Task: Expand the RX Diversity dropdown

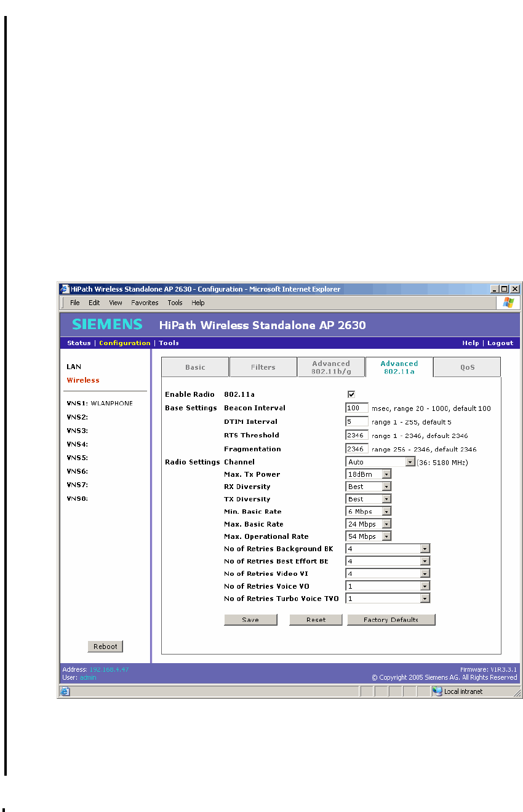Action: [369, 487]
